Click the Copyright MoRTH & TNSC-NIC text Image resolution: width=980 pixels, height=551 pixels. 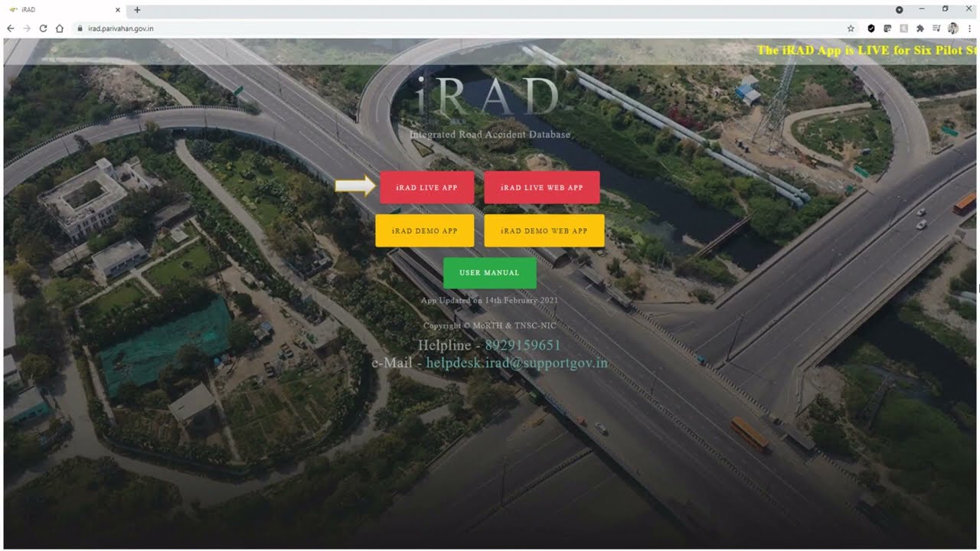tap(489, 325)
